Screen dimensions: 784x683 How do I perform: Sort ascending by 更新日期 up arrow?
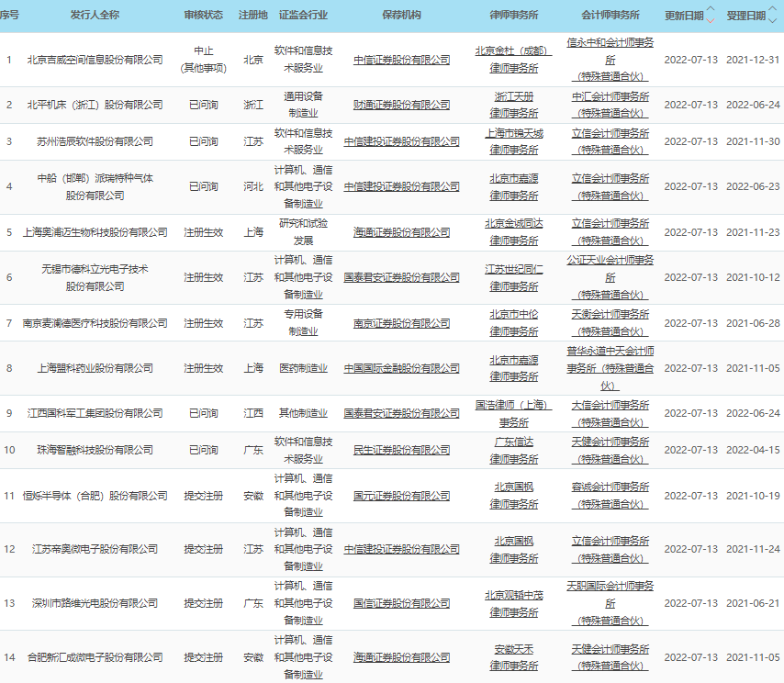tap(711, 9)
